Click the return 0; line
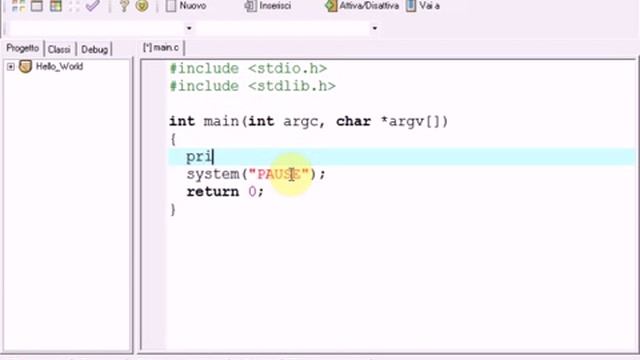The height and width of the screenshot is (360, 640). 225,192
